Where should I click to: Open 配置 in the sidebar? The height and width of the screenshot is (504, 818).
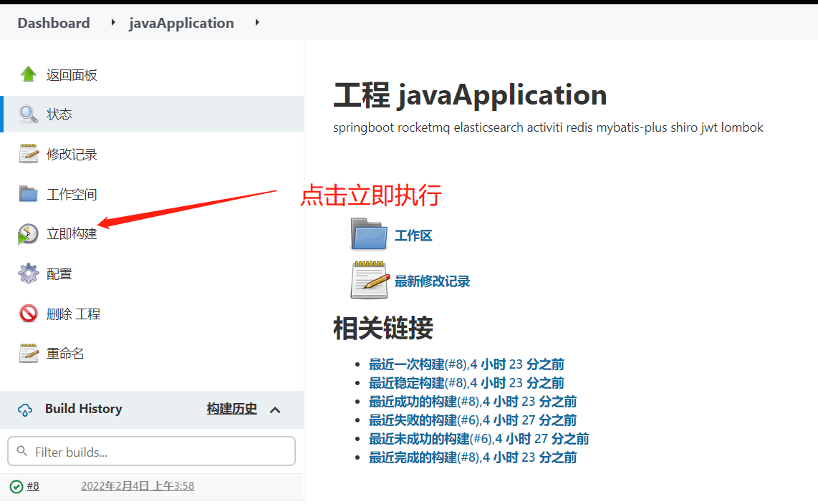tap(59, 273)
